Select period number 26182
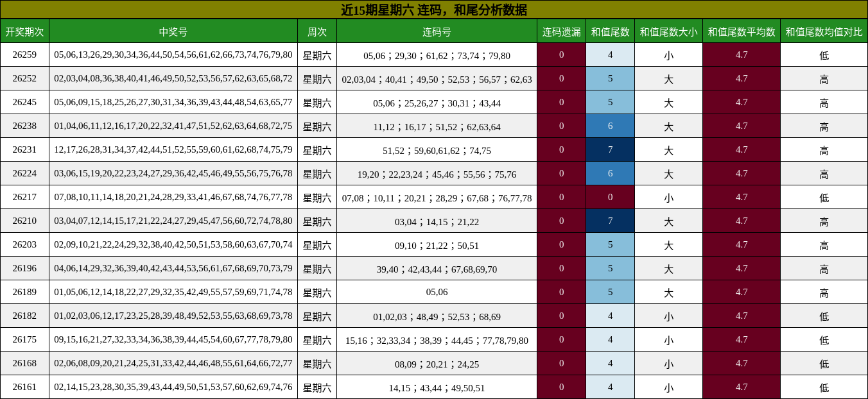The image size is (868, 399). pyautogui.click(x=24, y=316)
